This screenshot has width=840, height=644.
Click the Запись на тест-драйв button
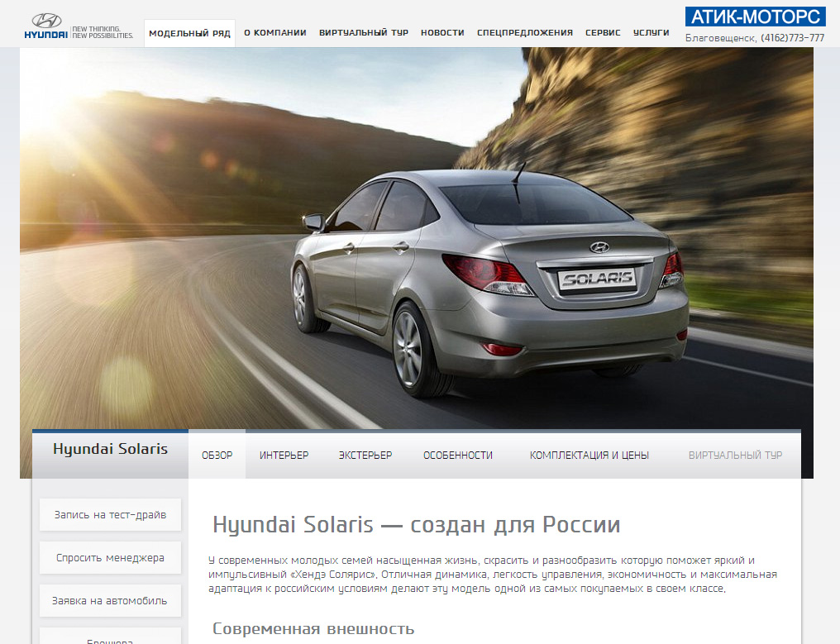pyautogui.click(x=110, y=515)
